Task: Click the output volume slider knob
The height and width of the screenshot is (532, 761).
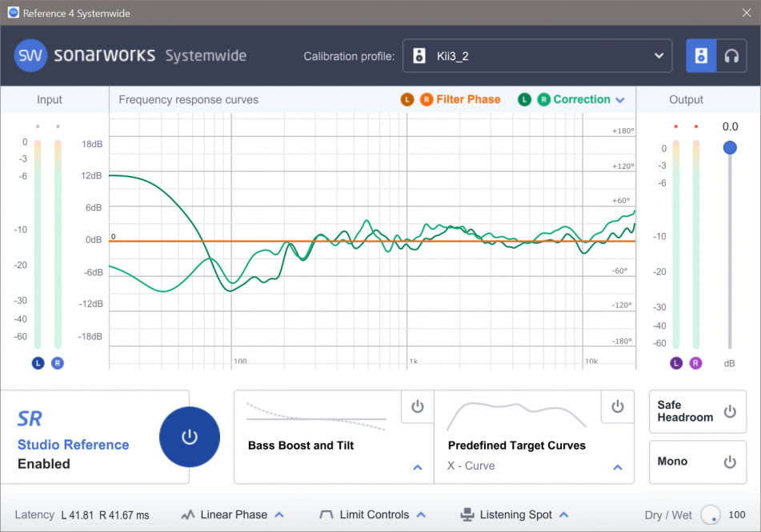Action: coord(729,147)
